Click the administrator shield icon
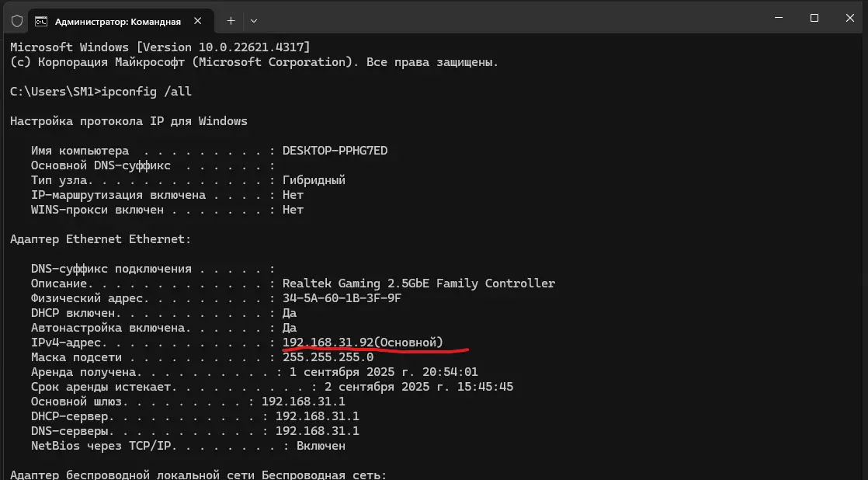 click(x=17, y=20)
